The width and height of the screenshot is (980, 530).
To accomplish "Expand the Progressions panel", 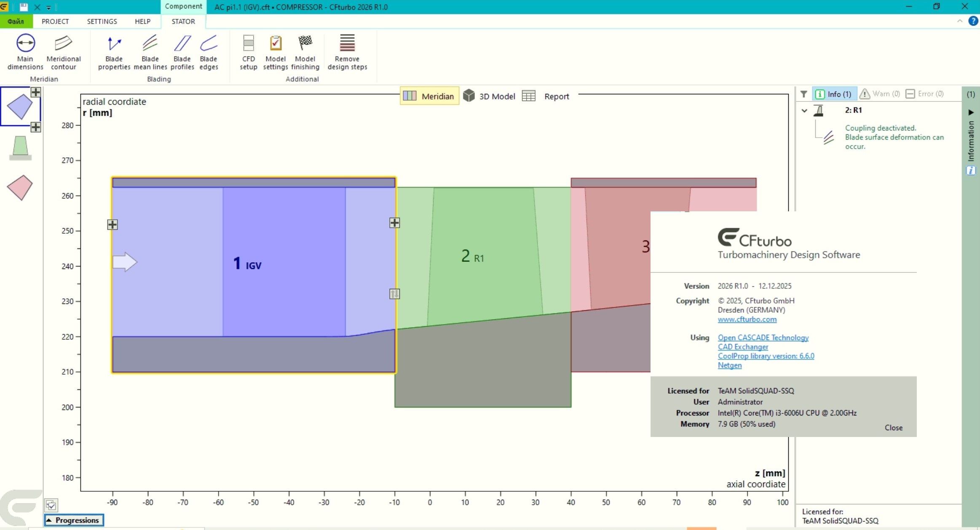I will (74, 520).
